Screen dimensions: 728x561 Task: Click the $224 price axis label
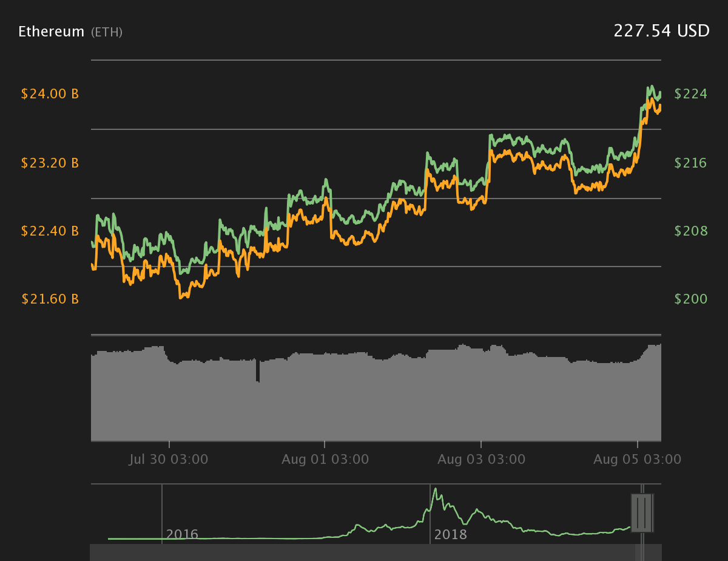tap(691, 94)
